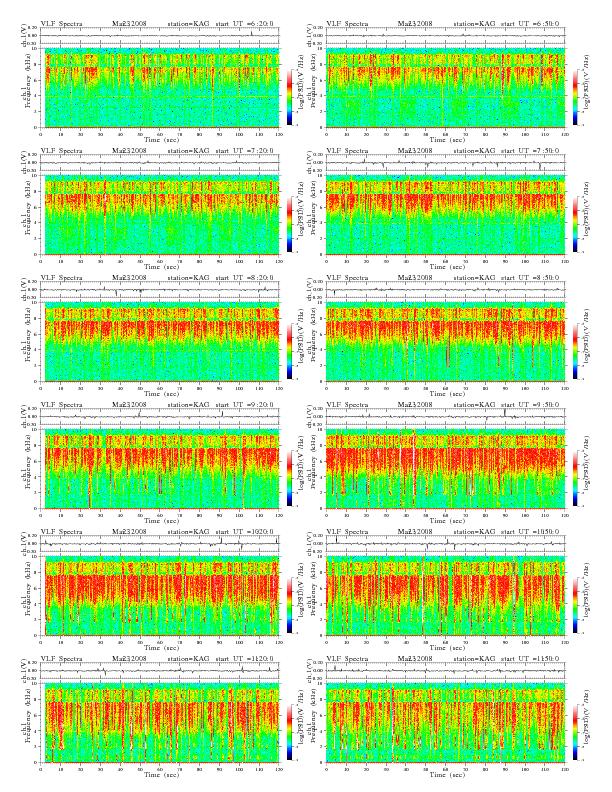Click the PSD color bar of the 9:20:0 plot
The width and height of the screenshot is (612, 792).
[x=289, y=478]
